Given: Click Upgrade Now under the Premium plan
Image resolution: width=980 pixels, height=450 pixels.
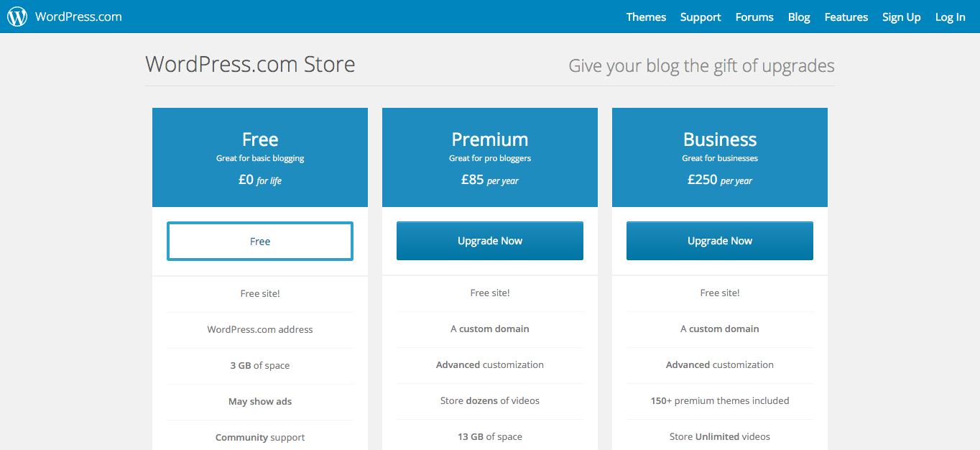Looking at the screenshot, I should click(489, 240).
